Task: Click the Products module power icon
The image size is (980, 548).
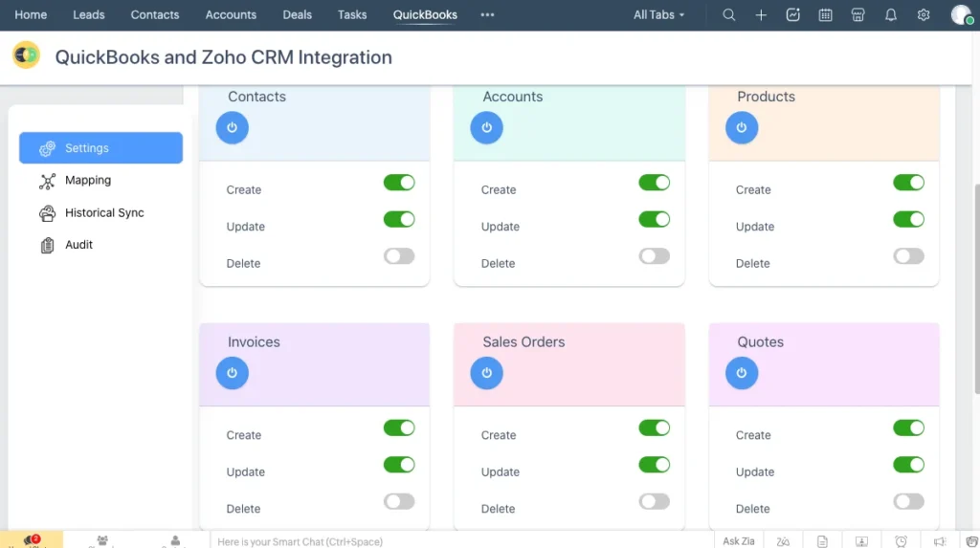Action: click(x=742, y=127)
